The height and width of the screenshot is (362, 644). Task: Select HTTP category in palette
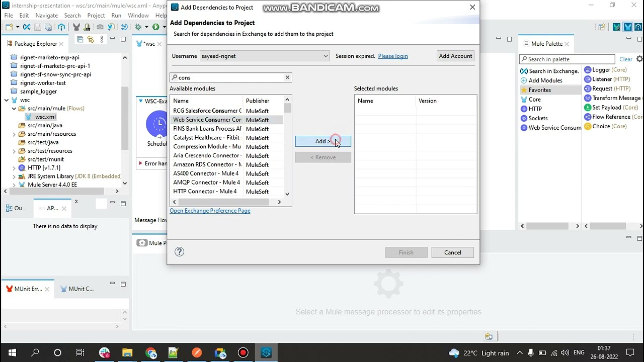[531, 109]
